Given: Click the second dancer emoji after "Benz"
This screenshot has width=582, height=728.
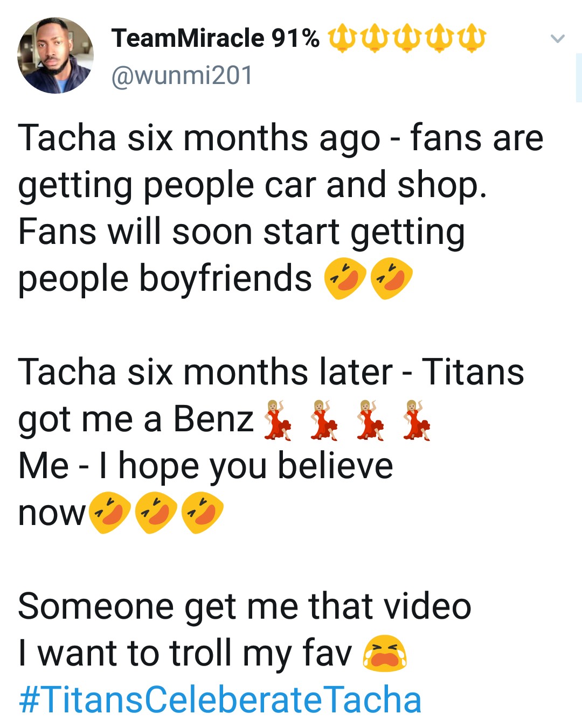Looking at the screenshot, I should (x=324, y=420).
